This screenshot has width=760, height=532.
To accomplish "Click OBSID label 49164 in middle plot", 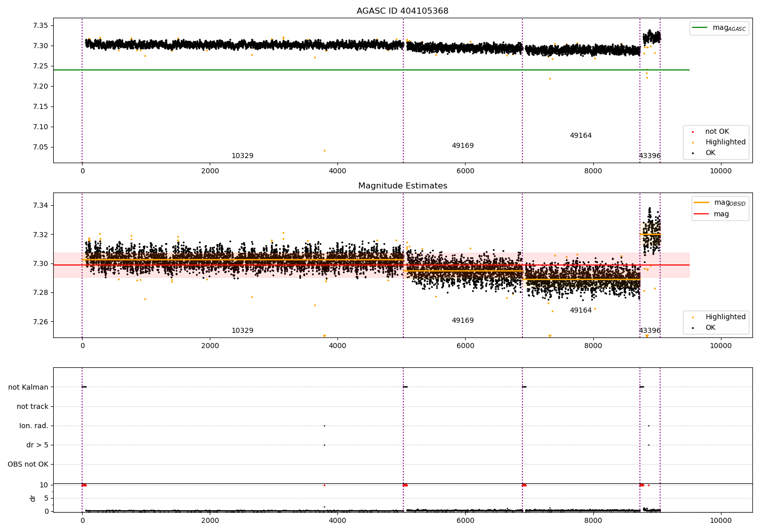I will point(581,311).
